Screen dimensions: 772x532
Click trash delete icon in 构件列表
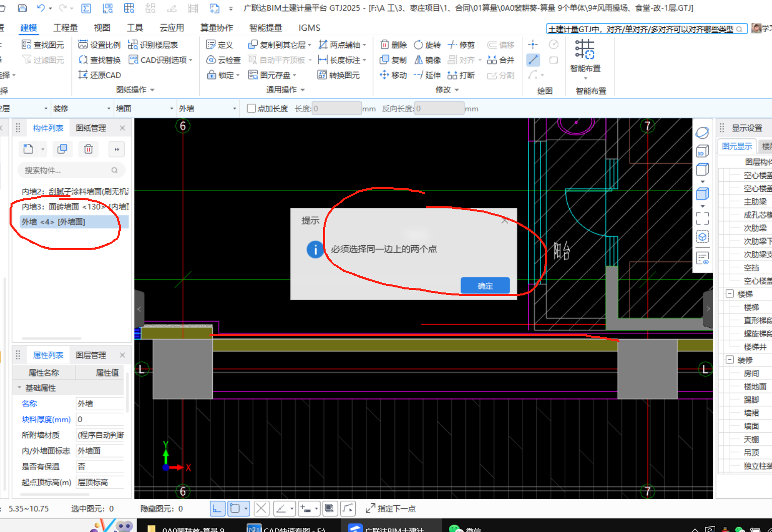(x=89, y=149)
